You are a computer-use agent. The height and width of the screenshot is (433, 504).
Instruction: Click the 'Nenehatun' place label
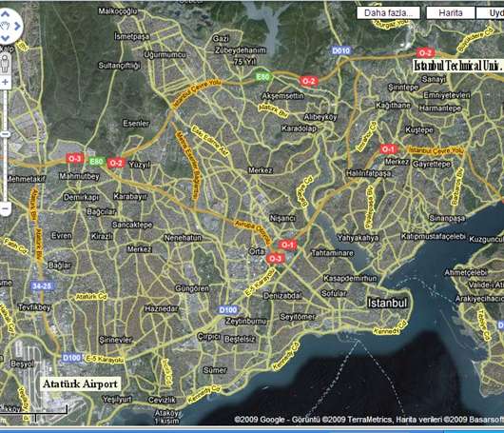pos(183,238)
